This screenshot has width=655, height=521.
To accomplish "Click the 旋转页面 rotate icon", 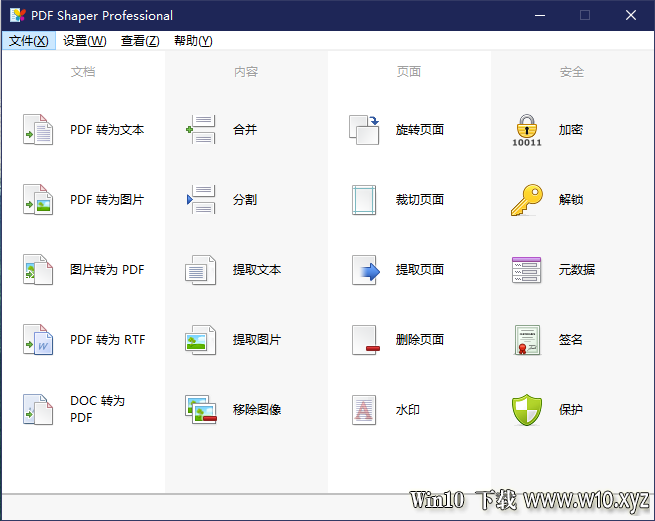I will [x=364, y=130].
